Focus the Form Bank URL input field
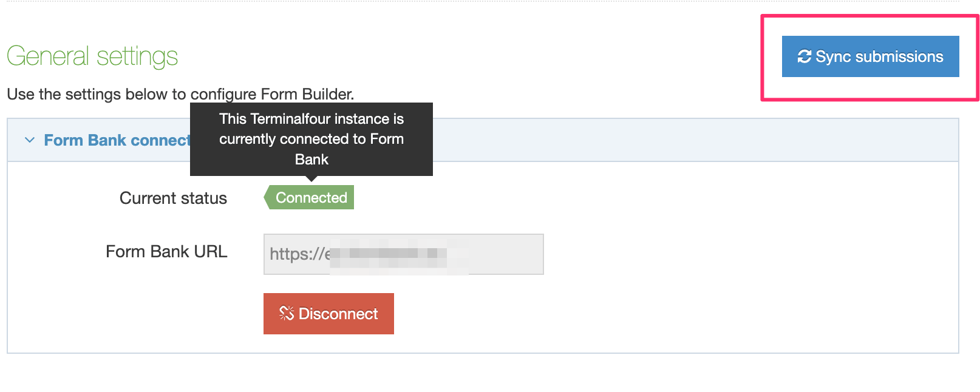Screen dimensions: 980x392 tap(403, 254)
